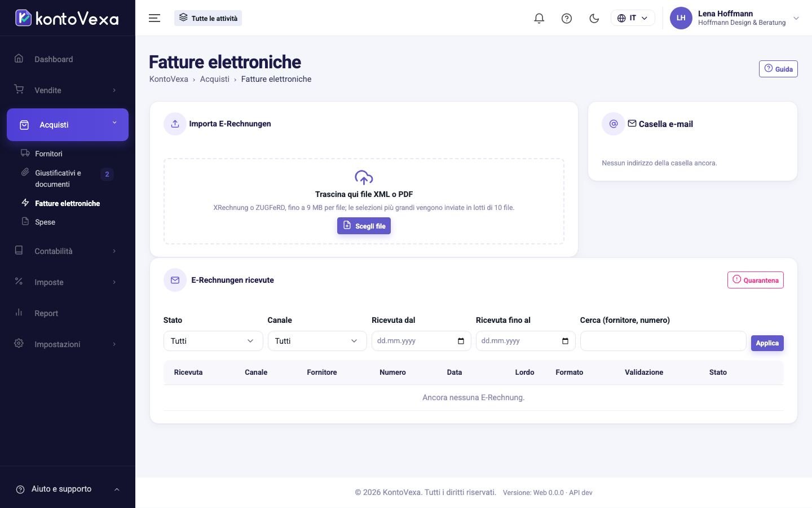Screen dimensions: 812x508
Task: Toggle the hamburger sidebar menu
Action: 155,18
